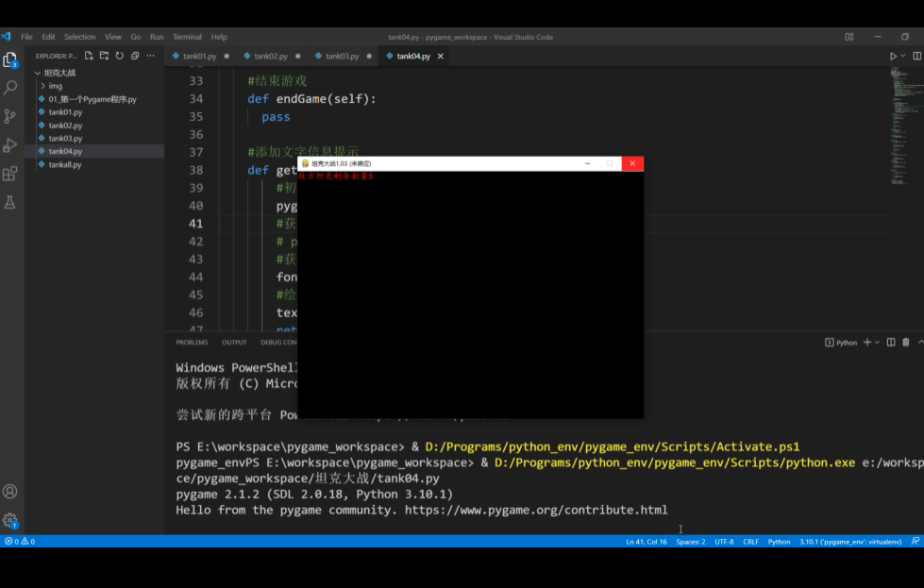Screen dimensions: 924x588
Task: Close the tank04.py editor tab
Action: 440,56
